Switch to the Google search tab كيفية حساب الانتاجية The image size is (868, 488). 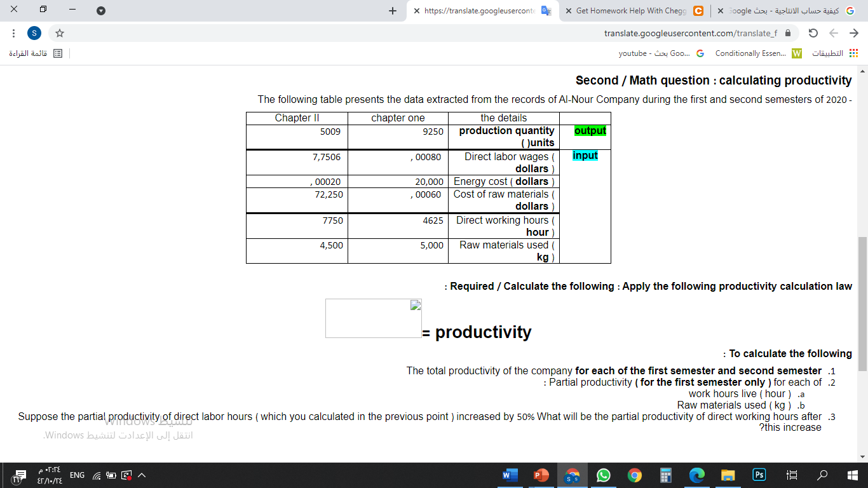(x=787, y=11)
